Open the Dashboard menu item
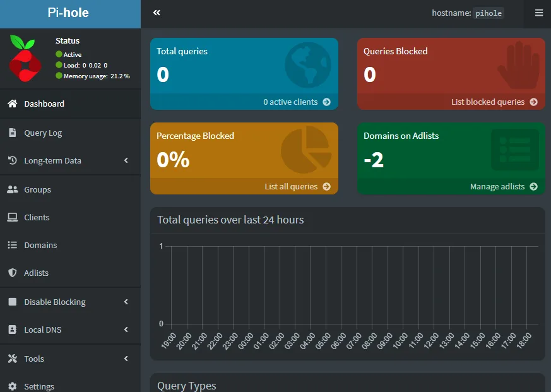551x392 pixels. point(70,104)
